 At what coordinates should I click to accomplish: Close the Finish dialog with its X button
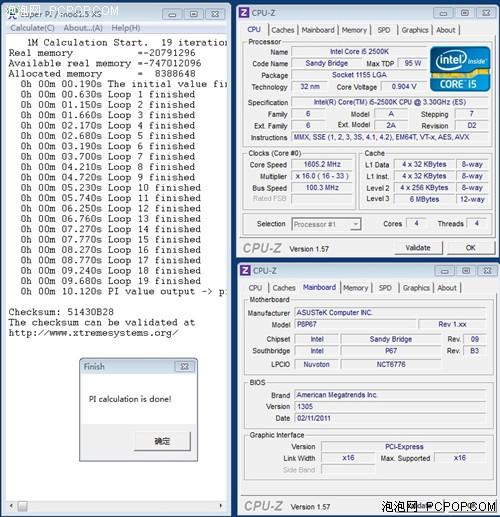(184, 366)
